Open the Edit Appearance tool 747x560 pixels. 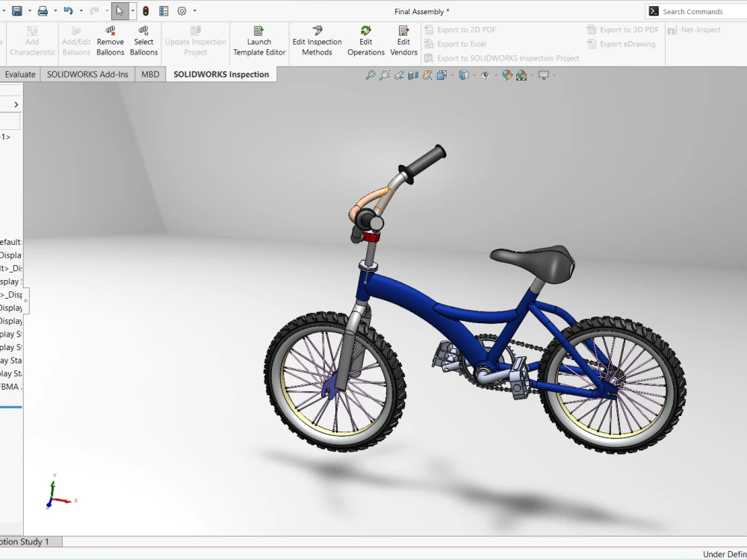(x=507, y=75)
